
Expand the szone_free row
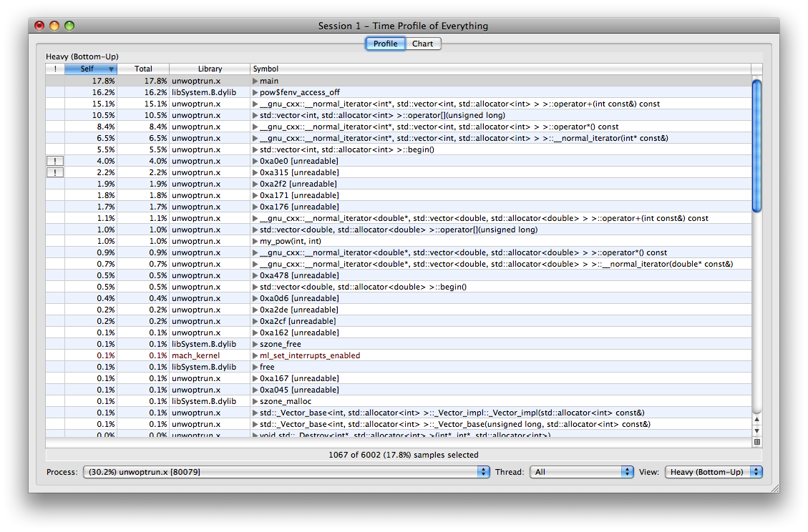[x=255, y=344]
